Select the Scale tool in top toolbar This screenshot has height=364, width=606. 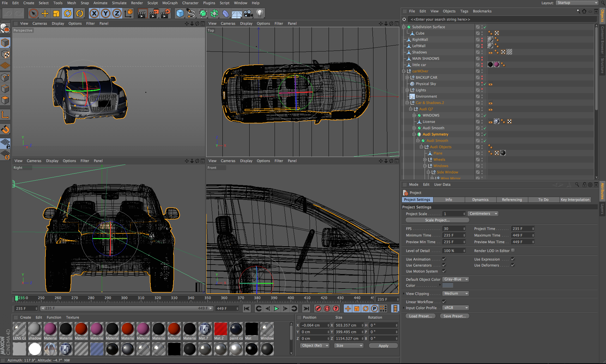pos(56,13)
